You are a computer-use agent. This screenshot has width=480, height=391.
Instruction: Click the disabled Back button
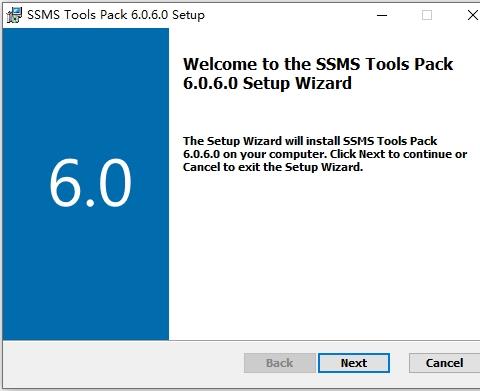coord(280,363)
